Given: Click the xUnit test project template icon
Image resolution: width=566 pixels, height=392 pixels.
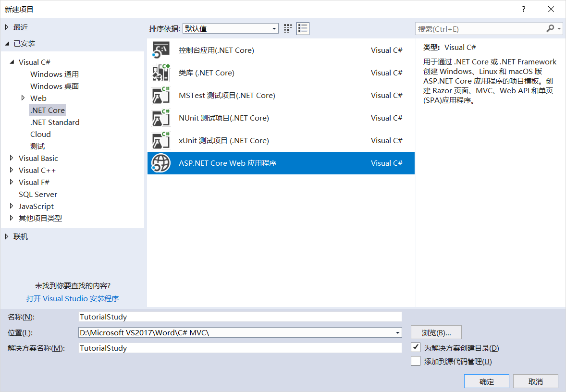Looking at the screenshot, I should click(x=160, y=140).
